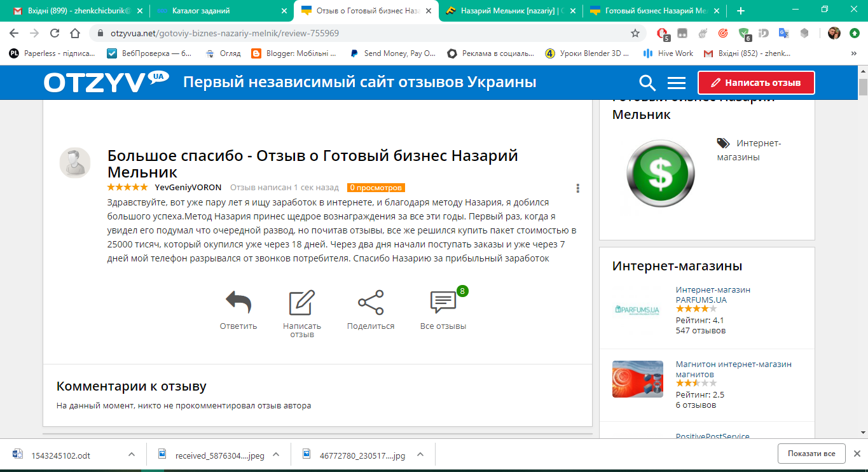Click the Поделиться share icon
The width and height of the screenshot is (868, 472).
[371, 303]
